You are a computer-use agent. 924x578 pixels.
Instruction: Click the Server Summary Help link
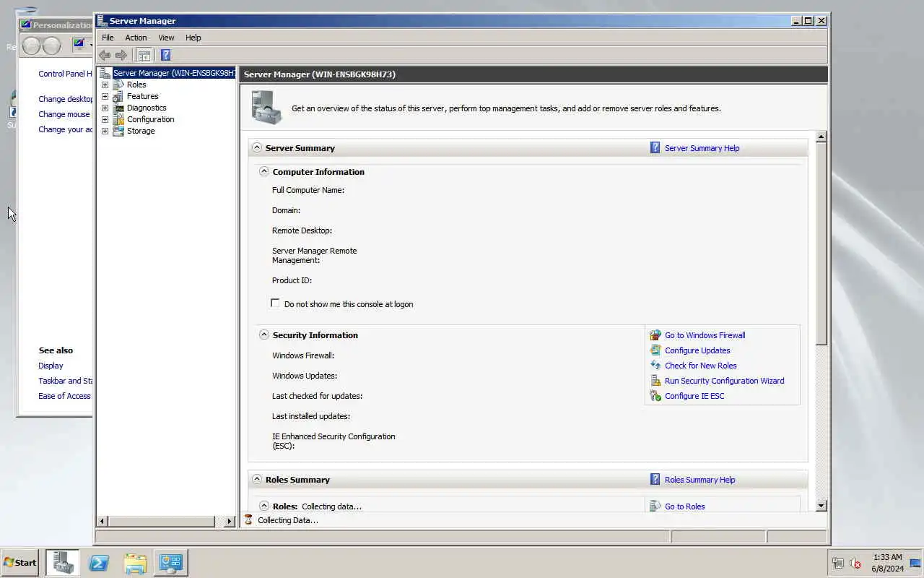tap(702, 148)
